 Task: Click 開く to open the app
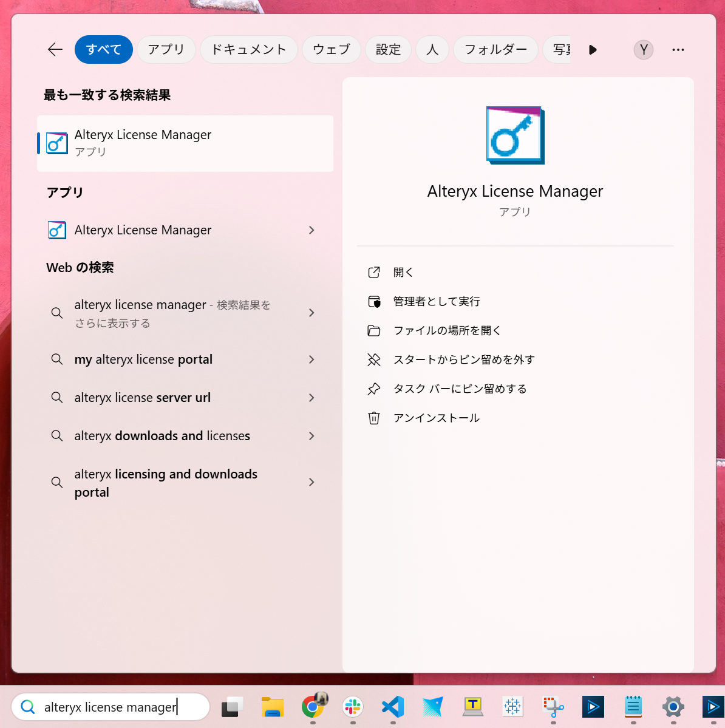(x=403, y=273)
